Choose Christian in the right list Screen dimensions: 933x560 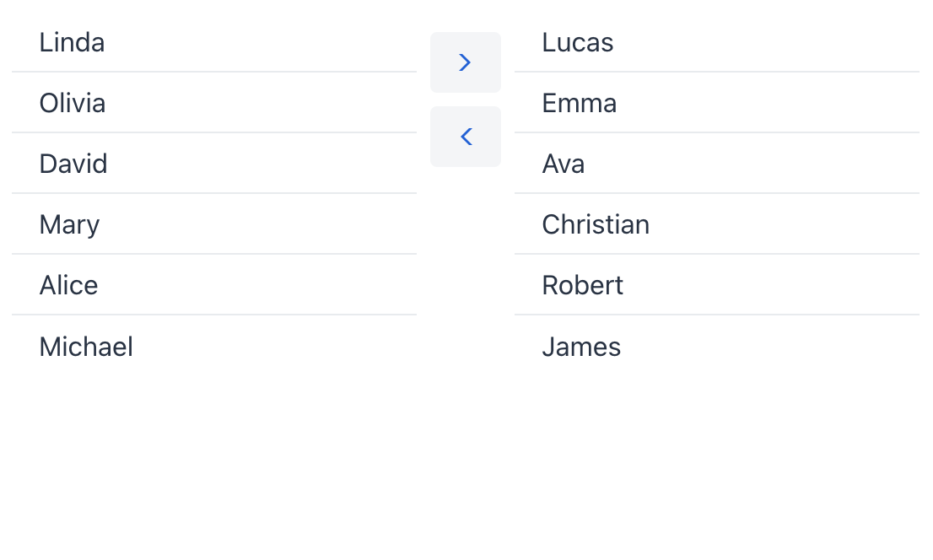(596, 224)
